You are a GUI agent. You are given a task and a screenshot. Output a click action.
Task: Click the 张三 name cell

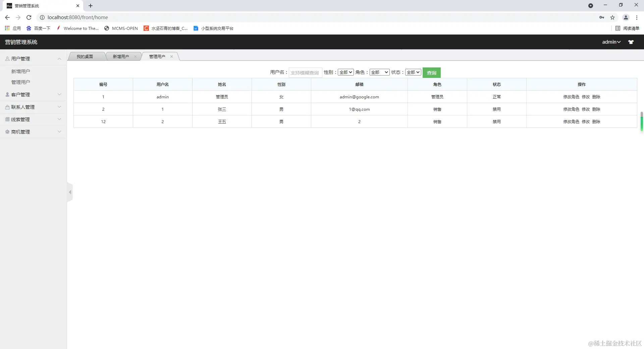click(222, 109)
